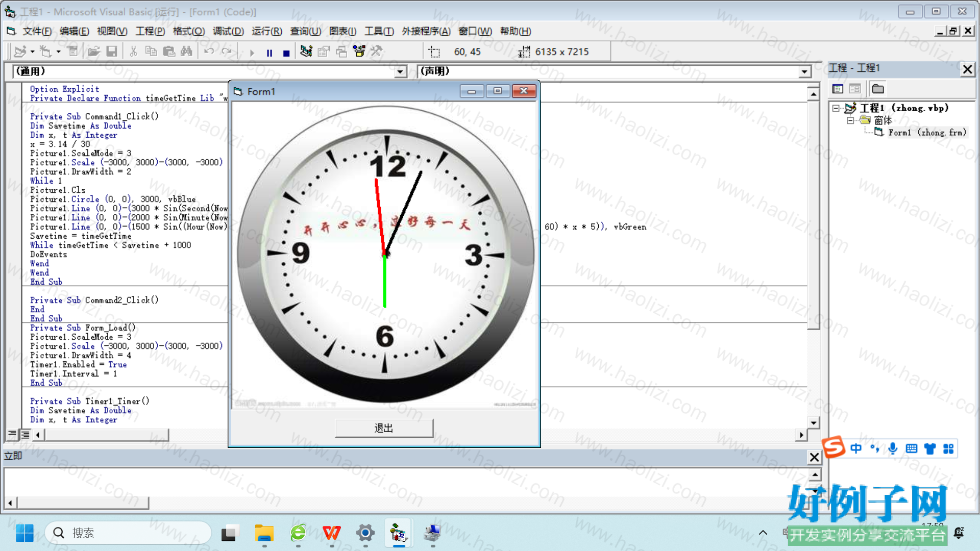
Task: Open Find with the binoculars icon
Action: pos(186,52)
